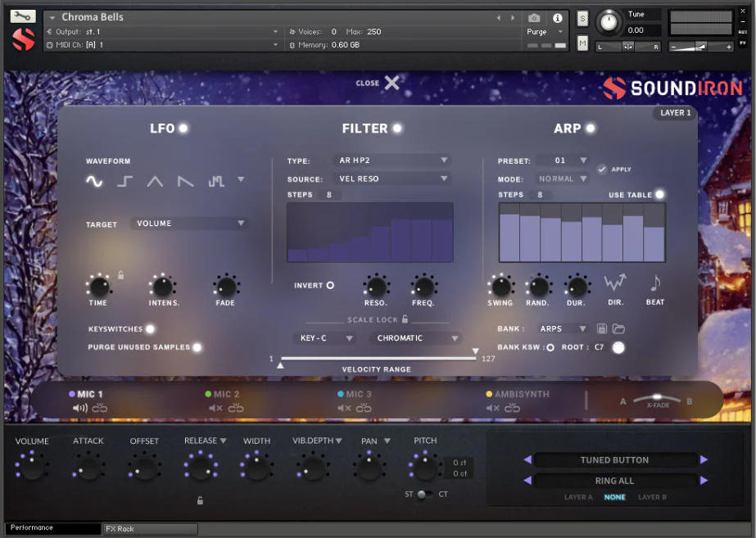Open the FILTER TYPE dropdown showing AR HP2
756x538 pixels.
[392, 160]
